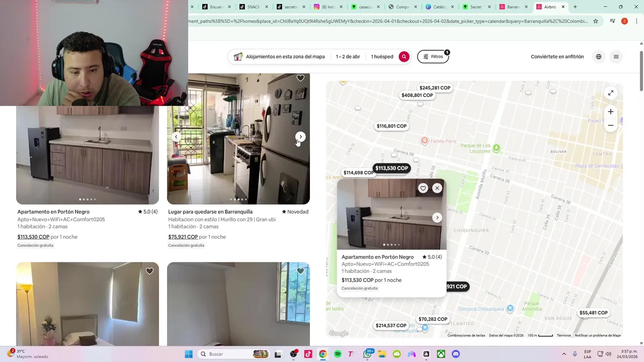Open the language globe menu
Viewport: 644px width, 362px height.
click(599, 57)
